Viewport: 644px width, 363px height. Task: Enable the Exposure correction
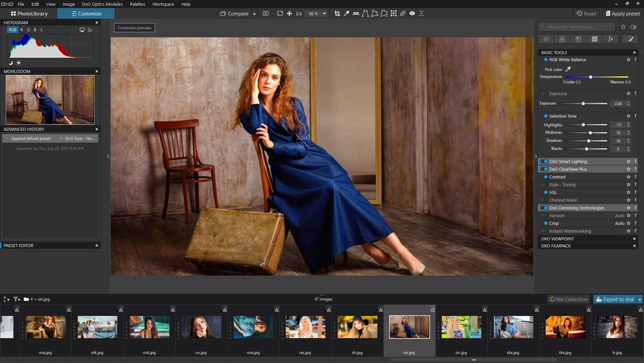(x=544, y=93)
